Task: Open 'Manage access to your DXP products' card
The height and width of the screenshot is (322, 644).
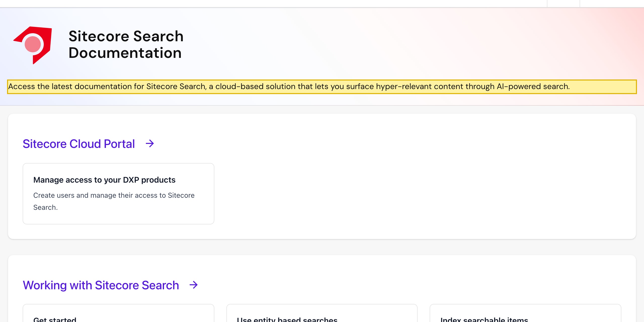Action: 118,194
